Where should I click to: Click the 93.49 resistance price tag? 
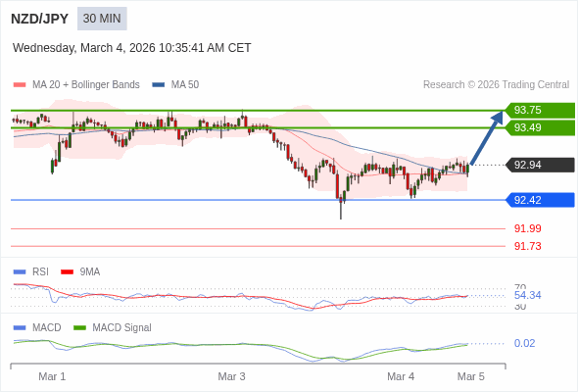[540, 127]
